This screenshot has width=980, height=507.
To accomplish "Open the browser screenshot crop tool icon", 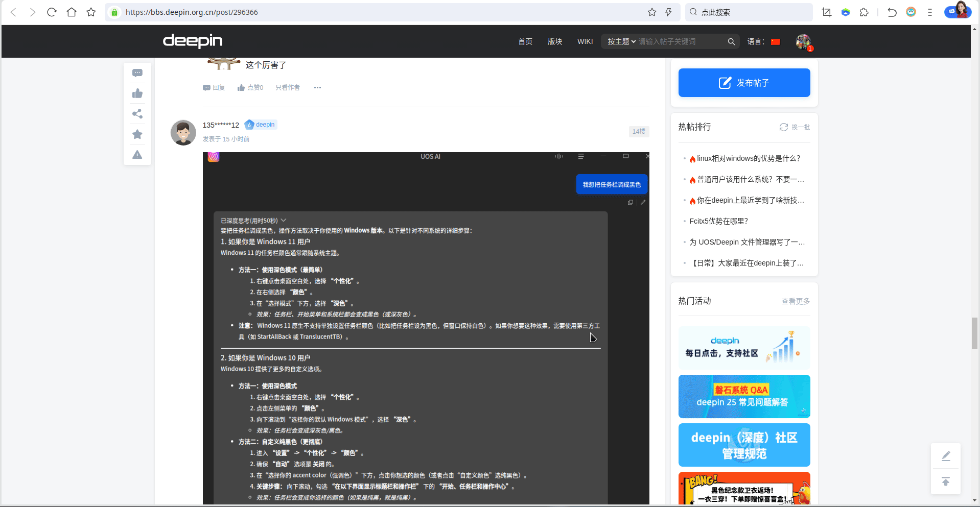I will coord(827,12).
